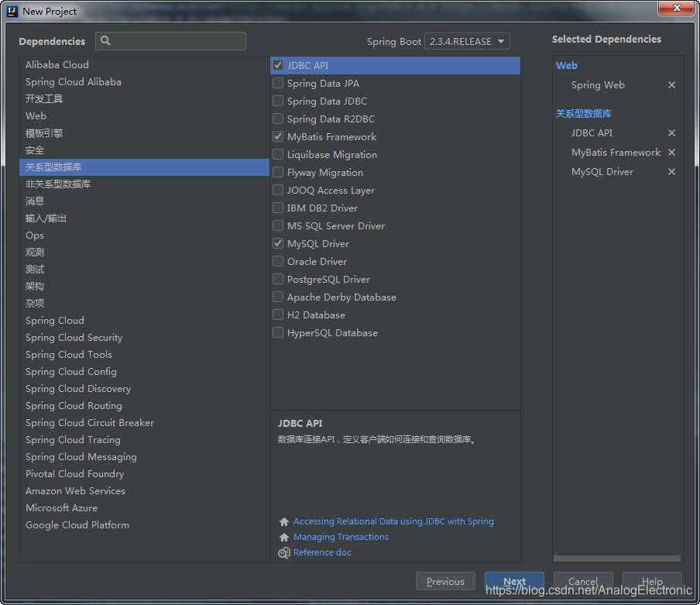Select Amazon Web Services category

click(x=144, y=490)
